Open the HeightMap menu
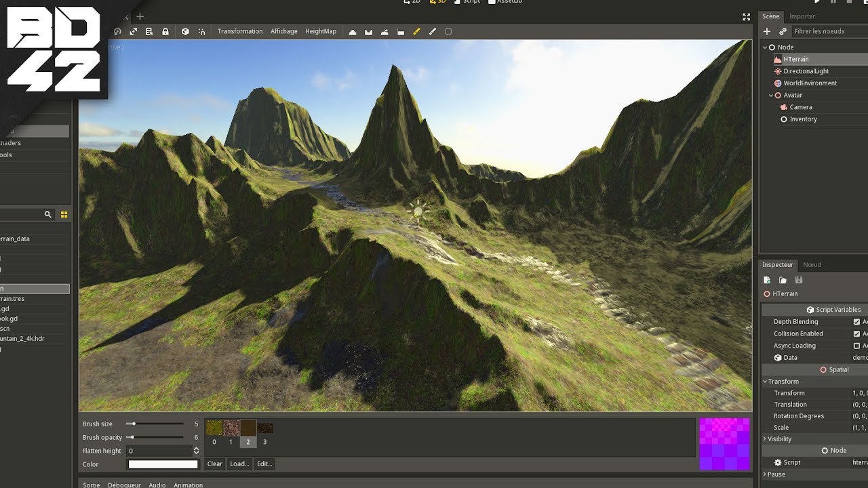Screen dimensions: 868x488 (321, 31)
